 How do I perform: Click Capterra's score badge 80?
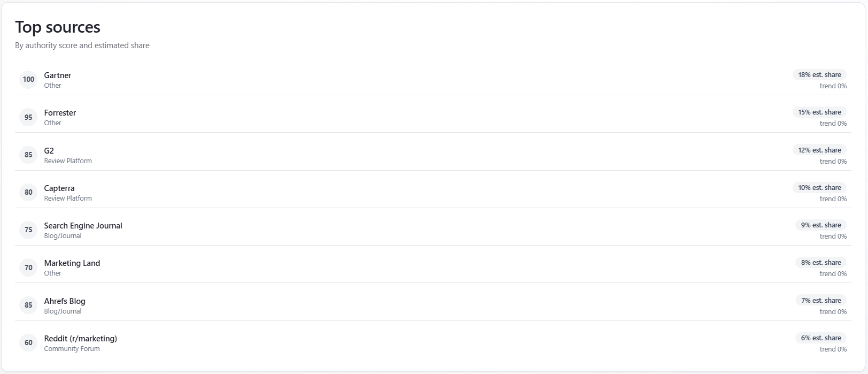(28, 192)
